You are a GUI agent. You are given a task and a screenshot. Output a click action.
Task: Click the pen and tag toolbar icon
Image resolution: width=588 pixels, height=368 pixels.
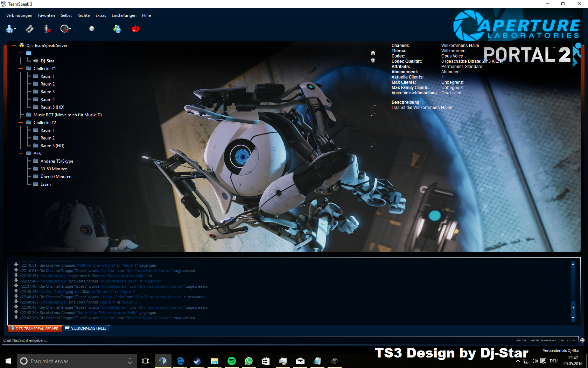click(29, 29)
